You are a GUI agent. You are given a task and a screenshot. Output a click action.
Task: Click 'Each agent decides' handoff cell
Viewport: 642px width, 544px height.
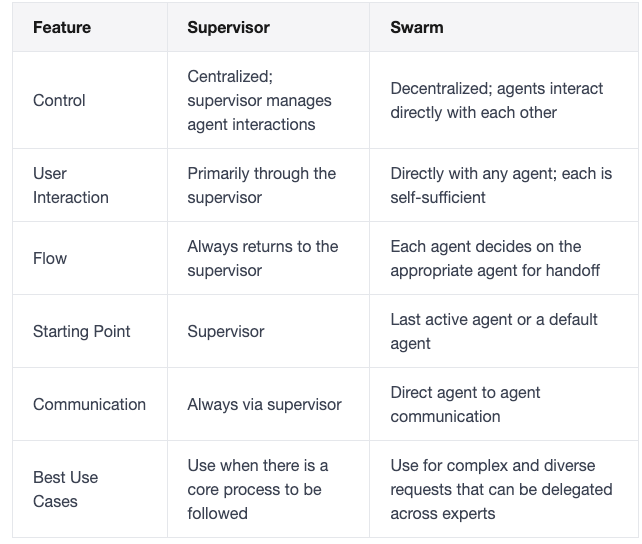(485, 258)
